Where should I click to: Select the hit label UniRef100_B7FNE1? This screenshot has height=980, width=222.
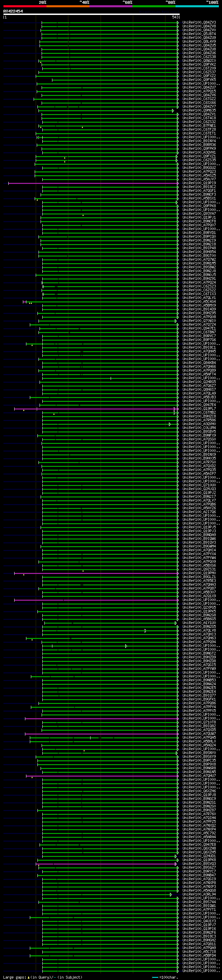[x=199, y=125]
